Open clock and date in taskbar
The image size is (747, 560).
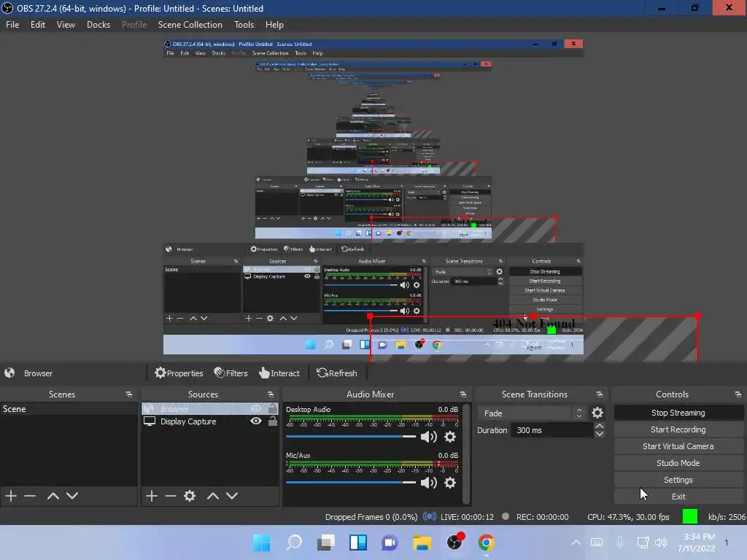(x=696, y=542)
